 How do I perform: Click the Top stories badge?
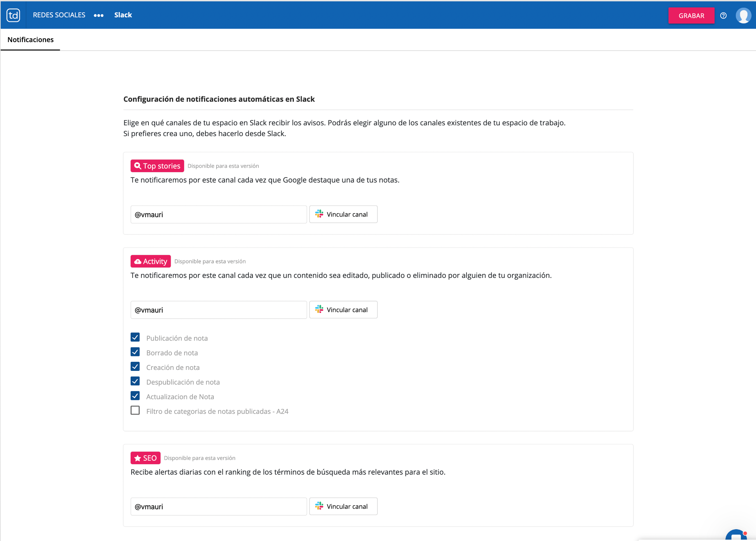click(x=157, y=166)
